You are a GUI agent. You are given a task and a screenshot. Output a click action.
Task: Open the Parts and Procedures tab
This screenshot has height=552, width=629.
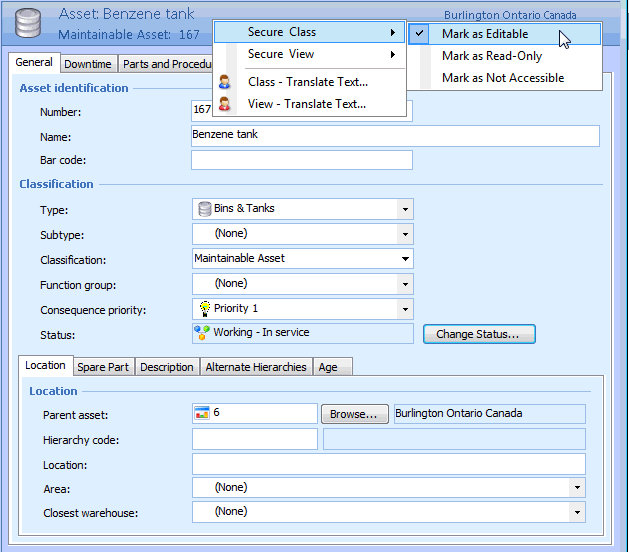point(166,64)
